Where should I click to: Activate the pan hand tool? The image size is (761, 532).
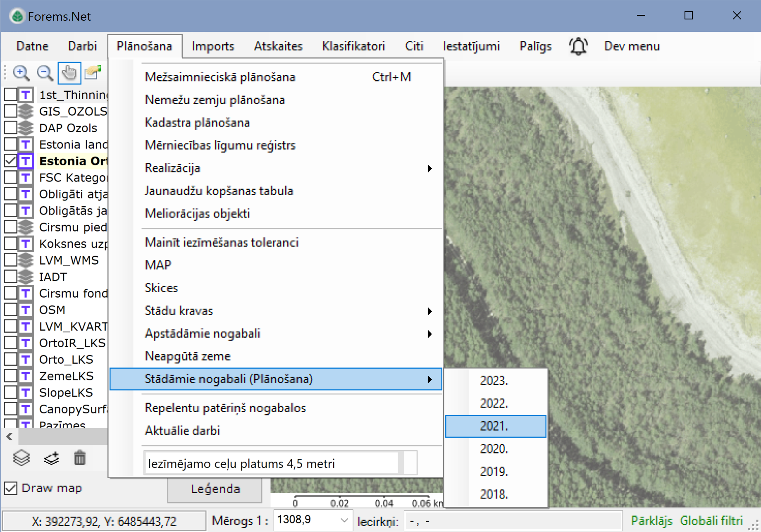[x=69, y=73]
